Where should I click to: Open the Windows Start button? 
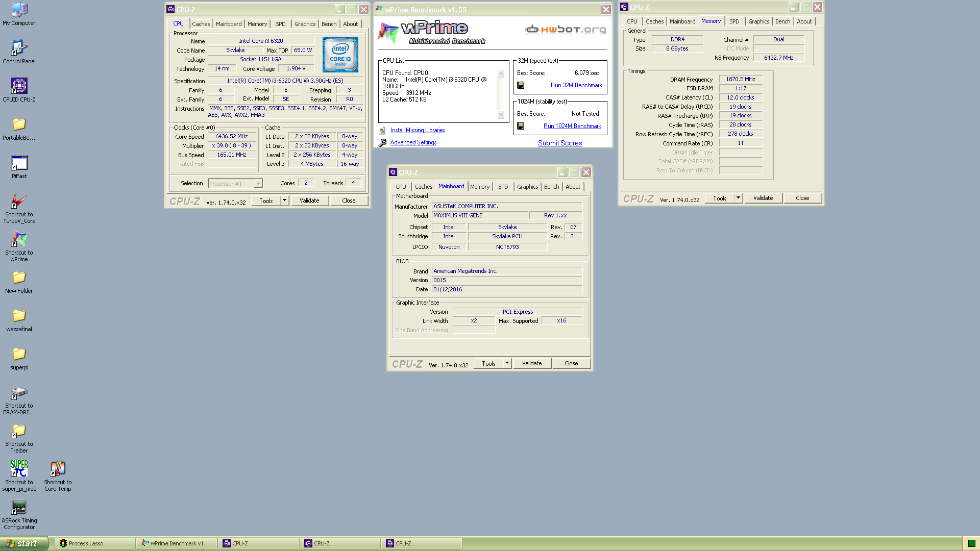click(x=24, y=543)
